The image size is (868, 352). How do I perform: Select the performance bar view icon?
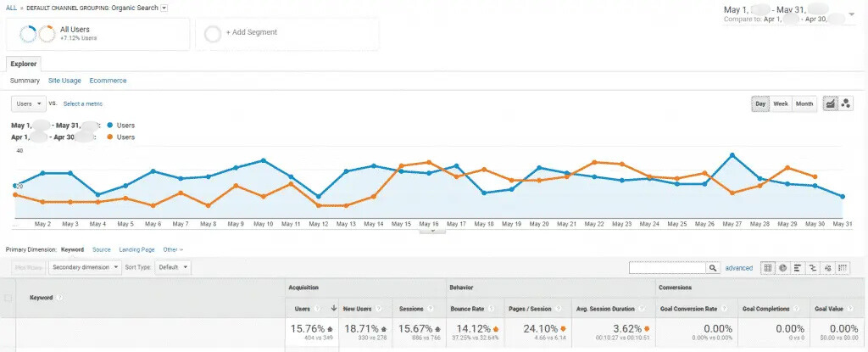[798, 268]
